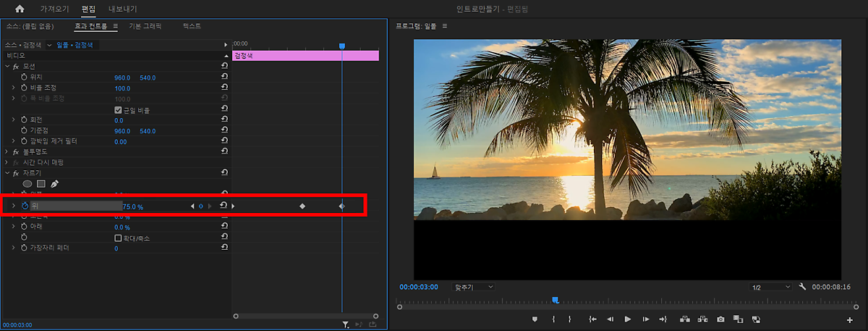
Task: Click the 가져오기 workspace button
Action: click(55, 9)
